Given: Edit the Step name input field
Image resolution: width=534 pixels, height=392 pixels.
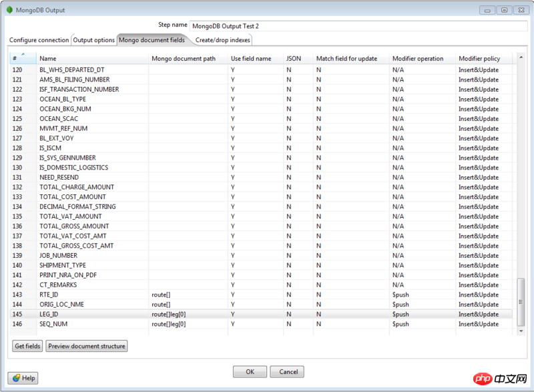Looking at the screenshot, I should [358, 26].
